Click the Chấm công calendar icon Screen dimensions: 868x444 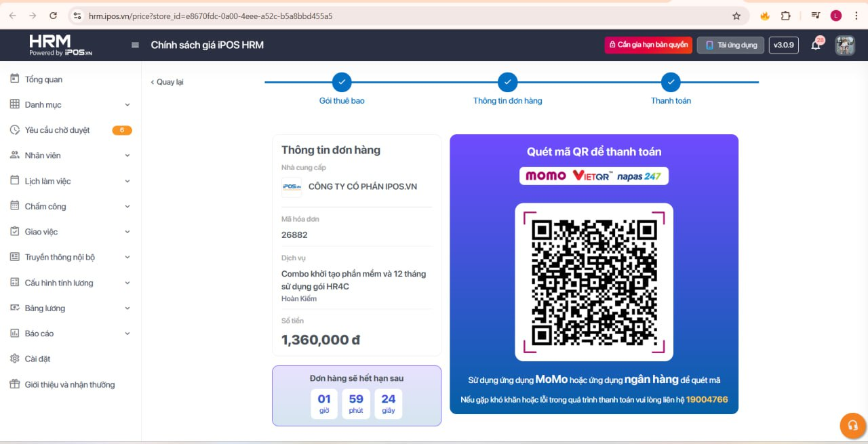pos(15,206)
